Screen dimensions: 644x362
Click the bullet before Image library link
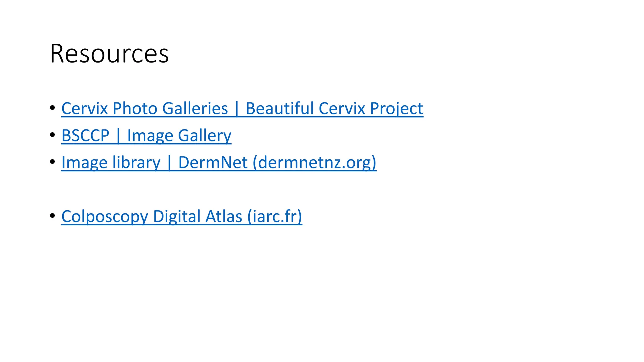(x=53, y=162)
